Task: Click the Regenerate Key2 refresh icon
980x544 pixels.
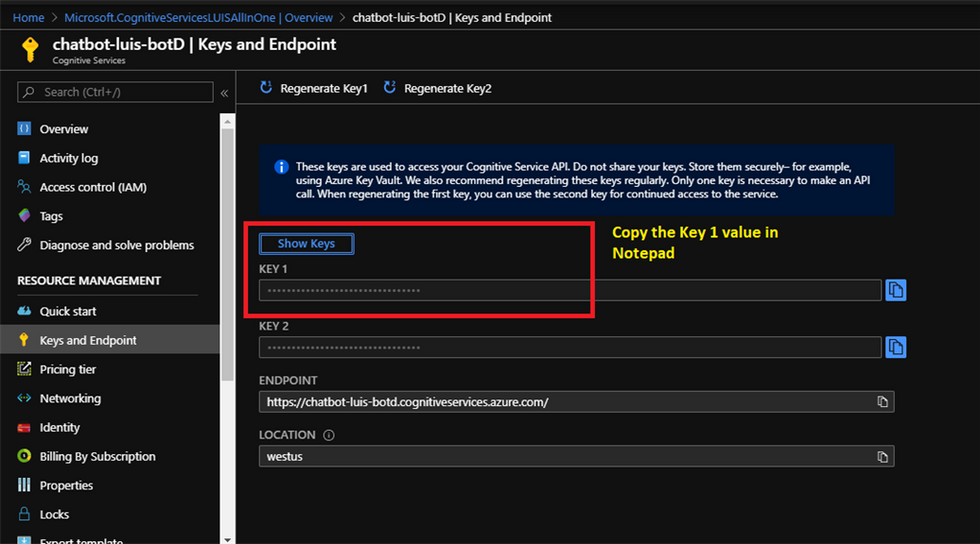Action: click(x=390, y=88)
